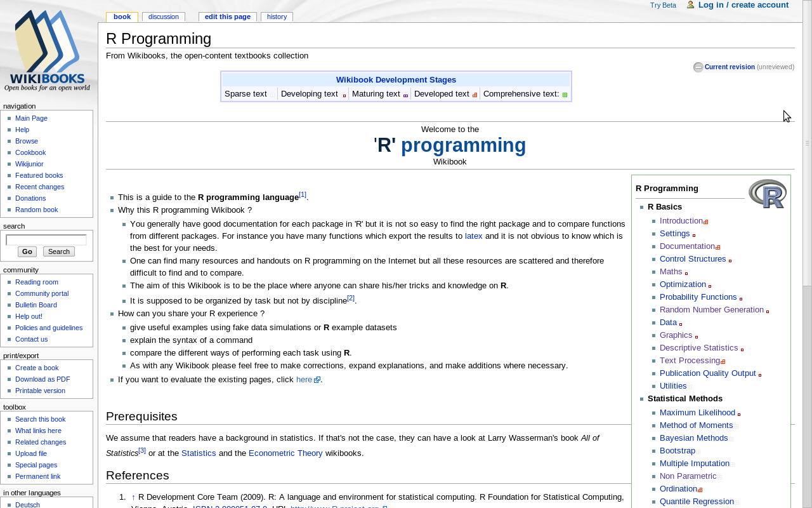Click the Current revision status icon
812x508 pixels.
pyautogui.click(x=698, y=67)
